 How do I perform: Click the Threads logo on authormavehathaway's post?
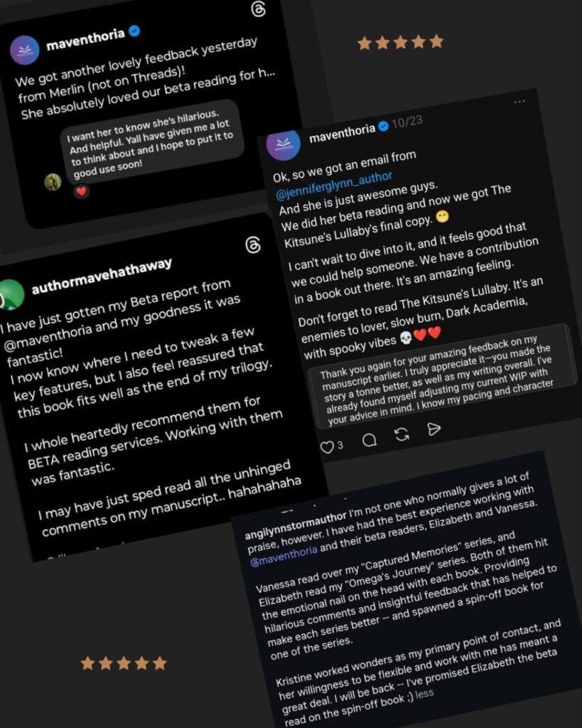(252, 245)
